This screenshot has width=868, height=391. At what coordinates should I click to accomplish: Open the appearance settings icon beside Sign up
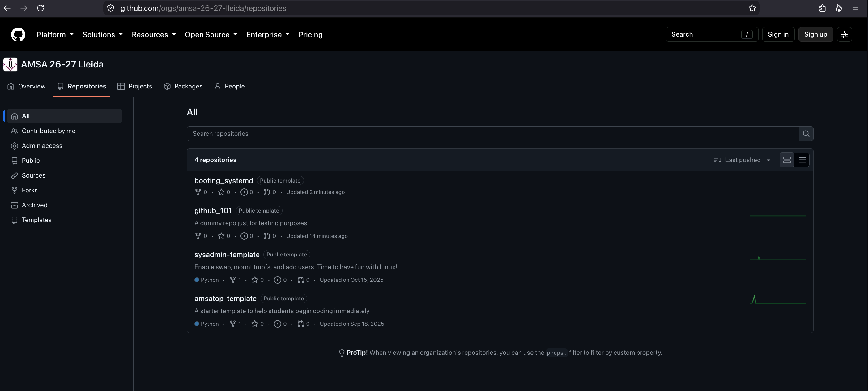point(845,34)
